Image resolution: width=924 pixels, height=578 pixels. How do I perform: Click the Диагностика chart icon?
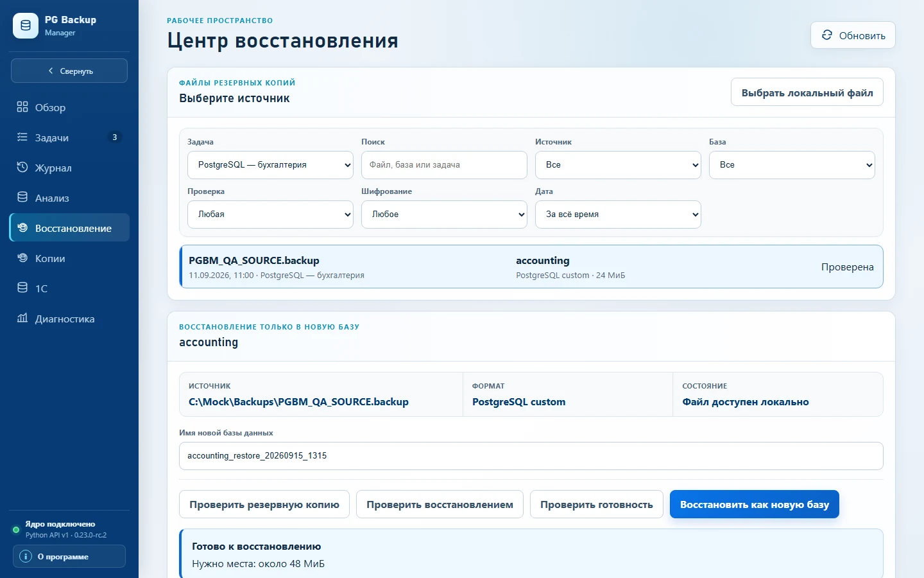22,318
